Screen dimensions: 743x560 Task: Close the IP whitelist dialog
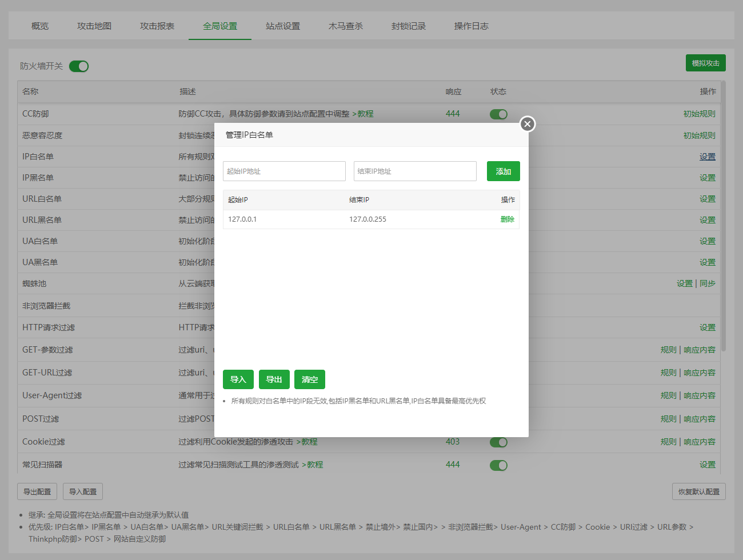click(x=527, y=124)
